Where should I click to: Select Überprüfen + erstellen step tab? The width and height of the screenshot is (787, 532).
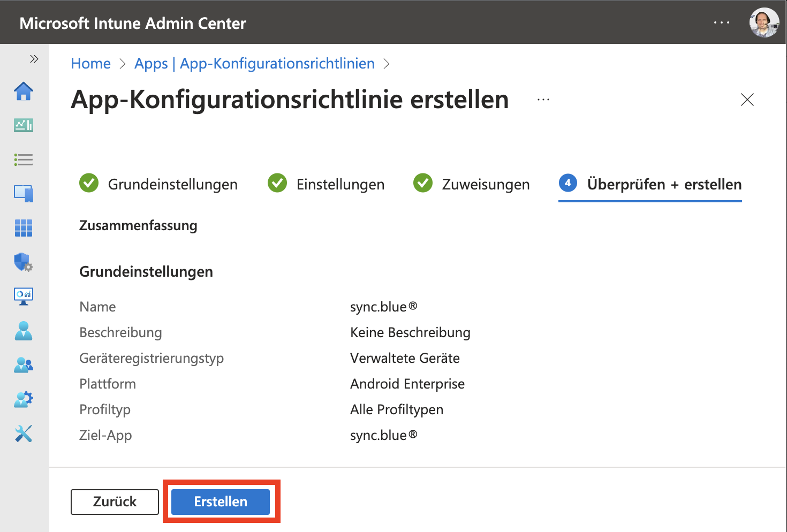[x=650, y=184]
